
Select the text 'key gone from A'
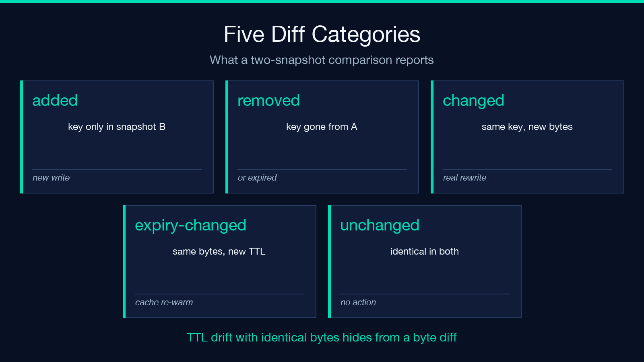pos(322,127)
